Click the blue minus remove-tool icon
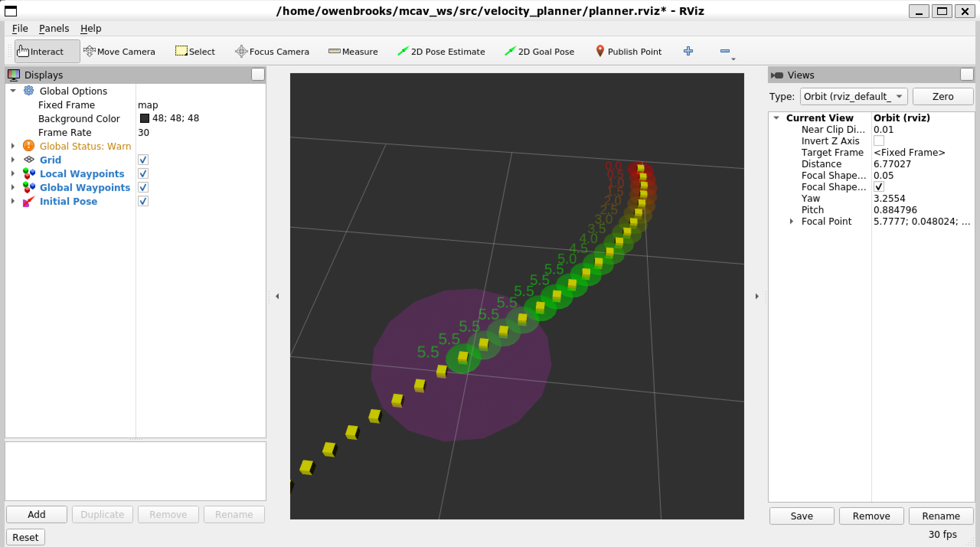This screenshot has height=547, width=980. [x=725, y=51]
